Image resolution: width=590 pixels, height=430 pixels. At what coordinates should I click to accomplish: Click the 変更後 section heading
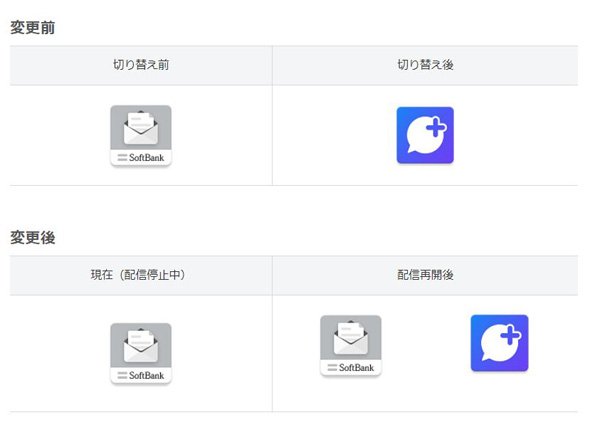[33, 237]
